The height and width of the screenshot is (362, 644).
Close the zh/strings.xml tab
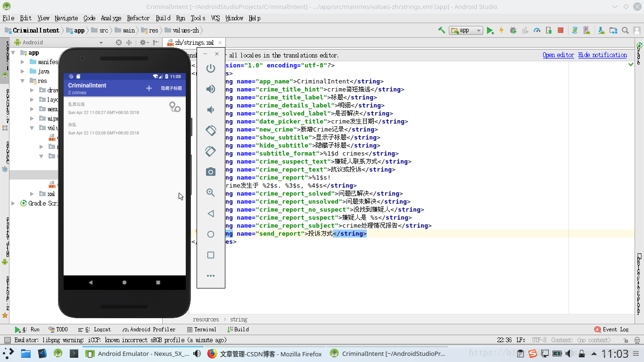tap(220, 42)
